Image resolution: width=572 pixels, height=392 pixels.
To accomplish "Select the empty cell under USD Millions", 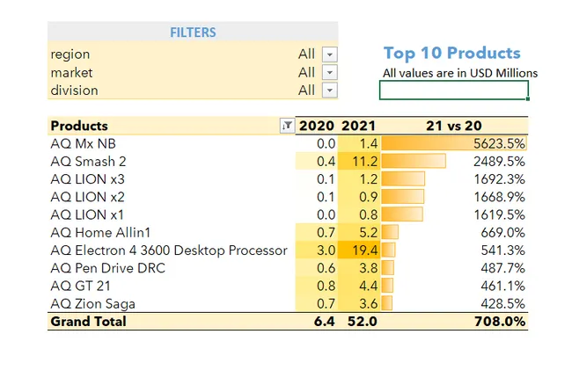I will coord(454,90).
